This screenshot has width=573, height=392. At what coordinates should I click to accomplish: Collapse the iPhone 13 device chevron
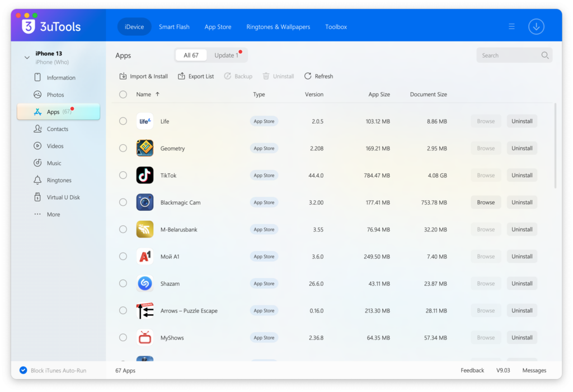click(x=27, y=58)
